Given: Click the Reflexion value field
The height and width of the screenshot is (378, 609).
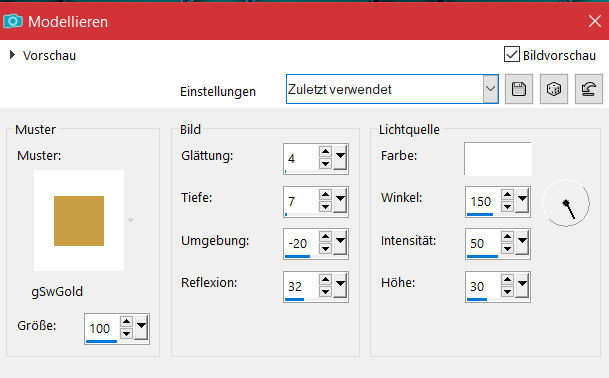Looking at the screenshot, I should 301,287.
